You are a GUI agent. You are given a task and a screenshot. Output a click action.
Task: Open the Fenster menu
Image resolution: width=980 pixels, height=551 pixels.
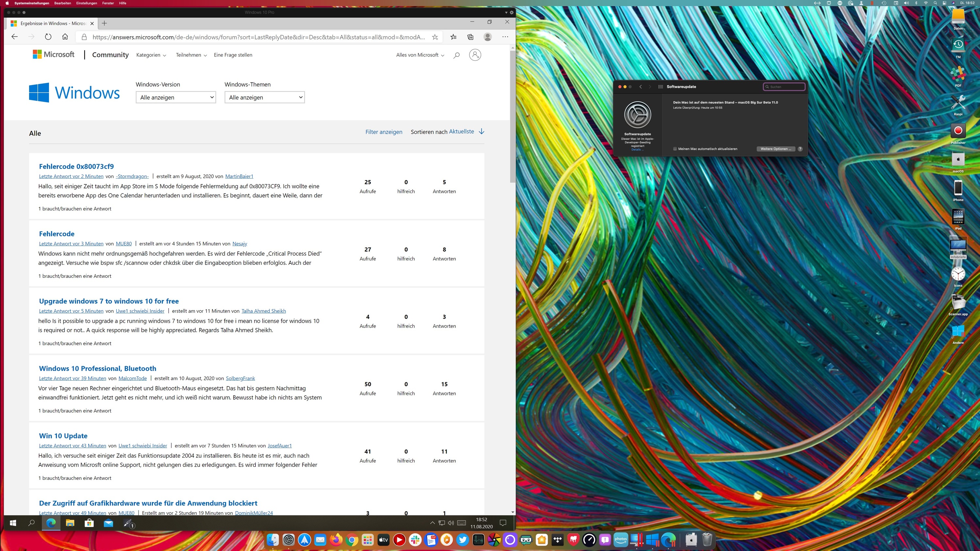click(x=108, y=3)
